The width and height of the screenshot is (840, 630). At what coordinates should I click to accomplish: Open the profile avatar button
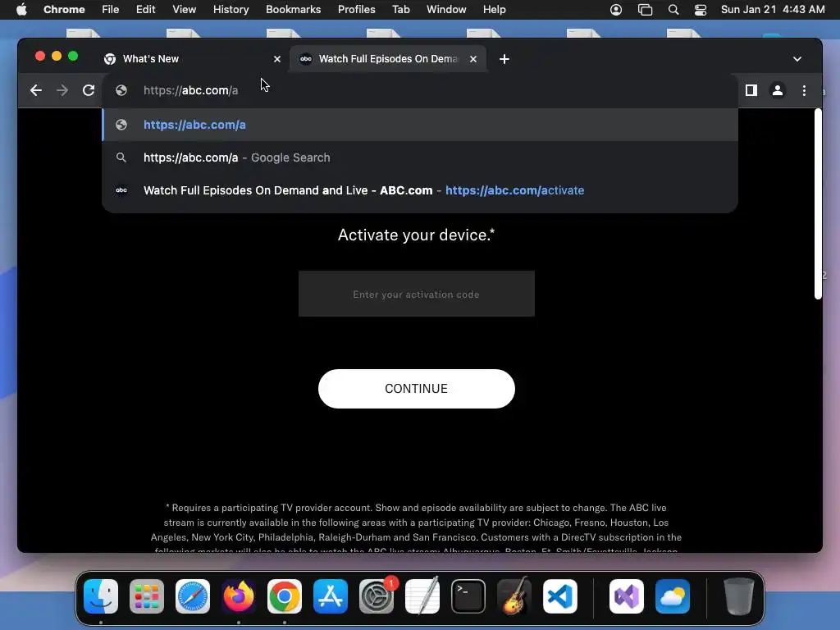(778, 90)
